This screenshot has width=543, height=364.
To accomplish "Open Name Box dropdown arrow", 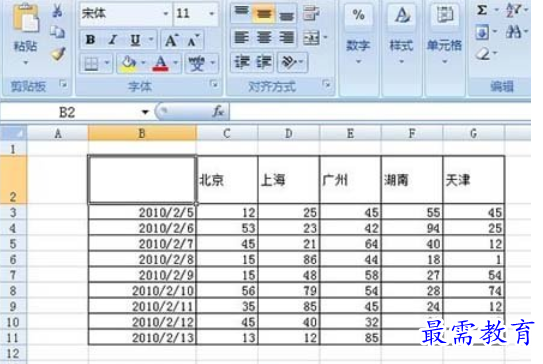I will coord(145,112).
